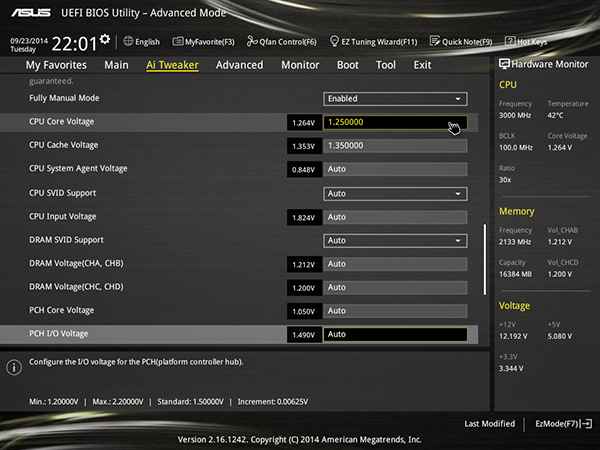The width and height of the screenshot is (600, 450).
Task: Click the 1.353V cache voltage readout
Action: [x=304, y=146]
